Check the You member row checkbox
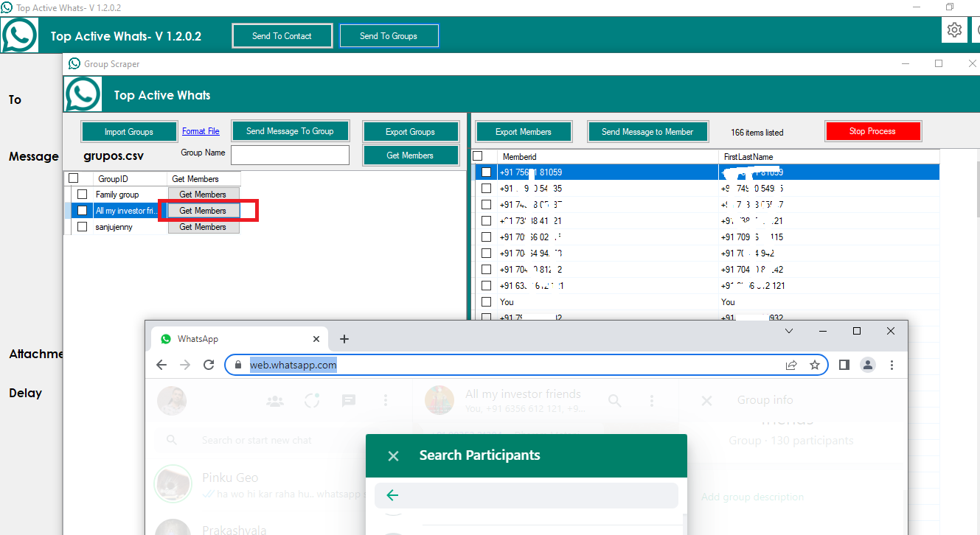 (486, 302)
